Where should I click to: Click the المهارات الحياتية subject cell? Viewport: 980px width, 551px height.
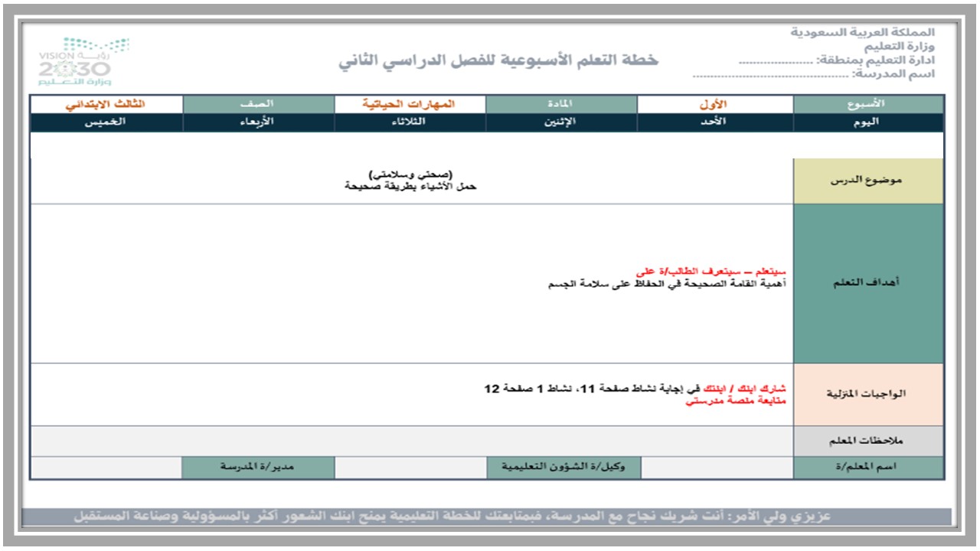pos(410,102)
